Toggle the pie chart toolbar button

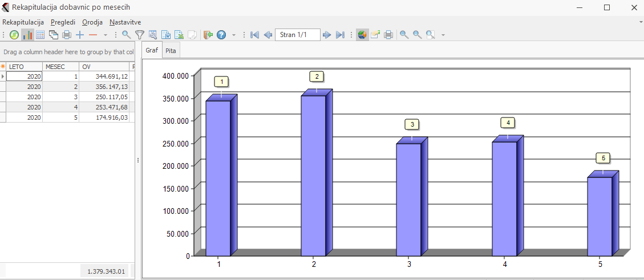pos(362,35)
